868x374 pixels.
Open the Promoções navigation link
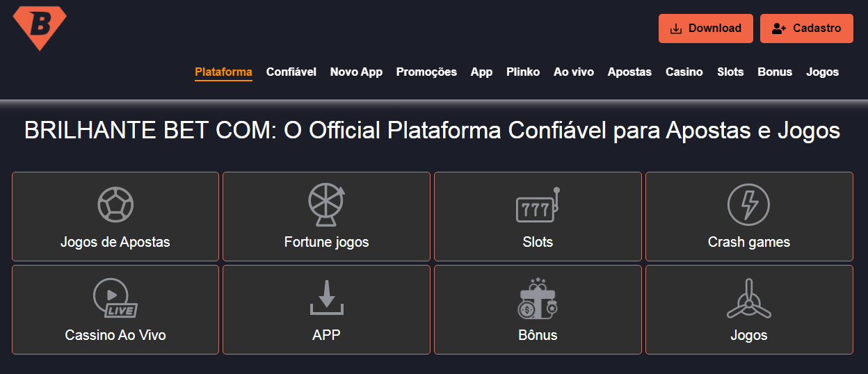click(x=426, y=72)
